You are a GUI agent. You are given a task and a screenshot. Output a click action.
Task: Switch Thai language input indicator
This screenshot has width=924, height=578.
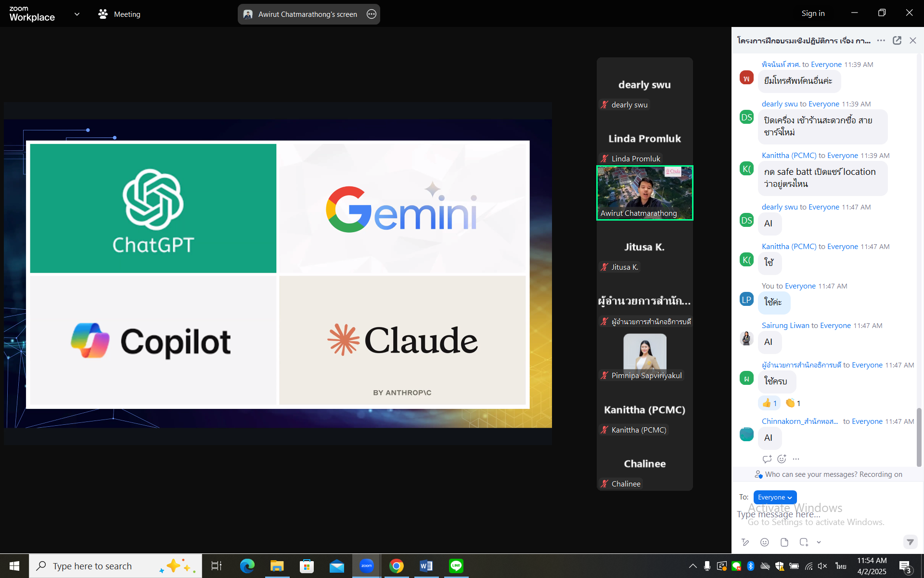[x=841, y=566]
